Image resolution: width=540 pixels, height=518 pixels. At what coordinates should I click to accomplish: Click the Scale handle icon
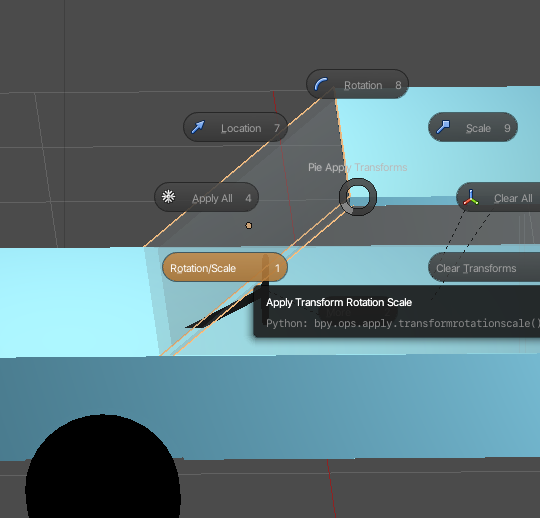tap(443, 127)
